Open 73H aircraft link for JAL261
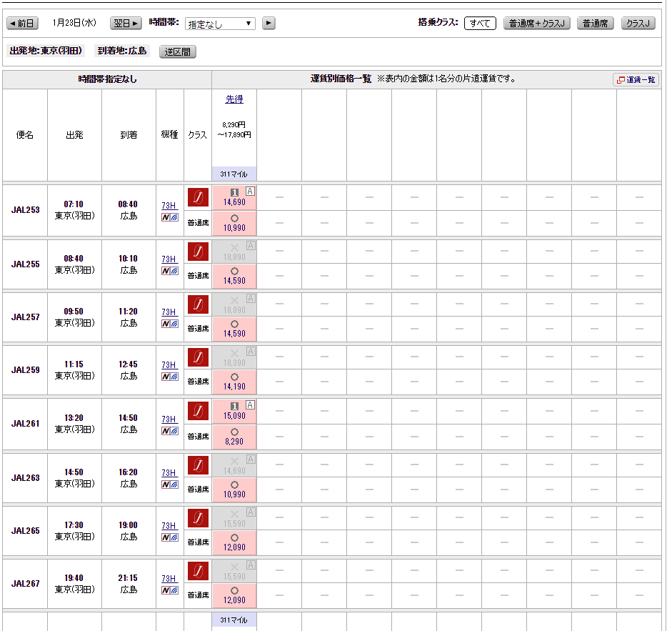Screen dimensions: 672x631 pyautogui.click(x=169, y=419)
